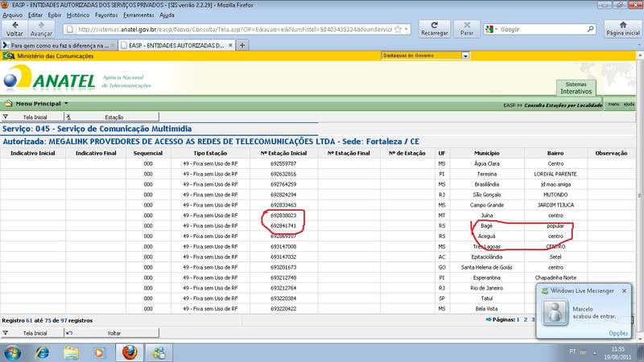Screen dimensions: 644x362
Task: Launch Internet Explorer from taskbar
Action: pos(42,353)
